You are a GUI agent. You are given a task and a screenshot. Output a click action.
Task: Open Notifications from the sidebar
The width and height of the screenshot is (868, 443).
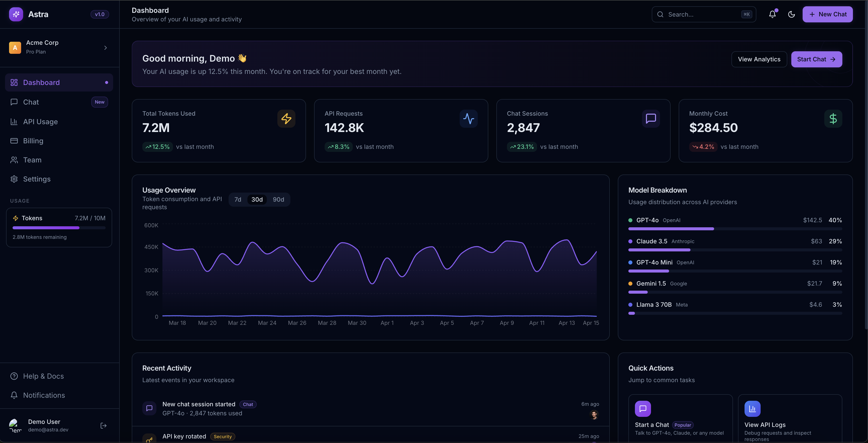pos(44,395)
